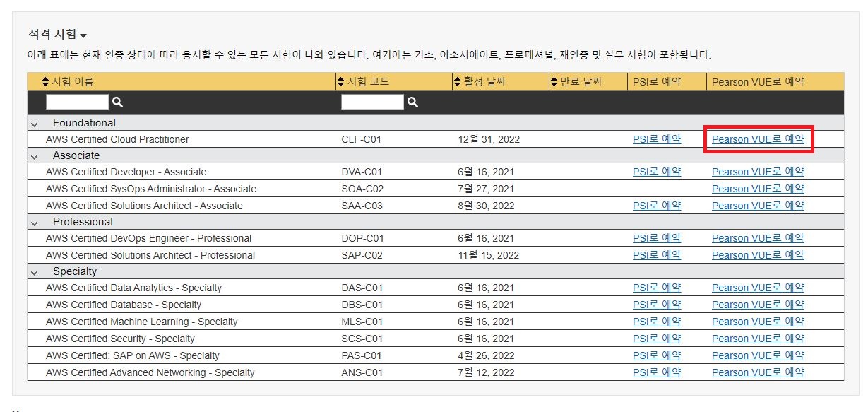Select the SAP-C02 exam code

(x=362, y=255)
